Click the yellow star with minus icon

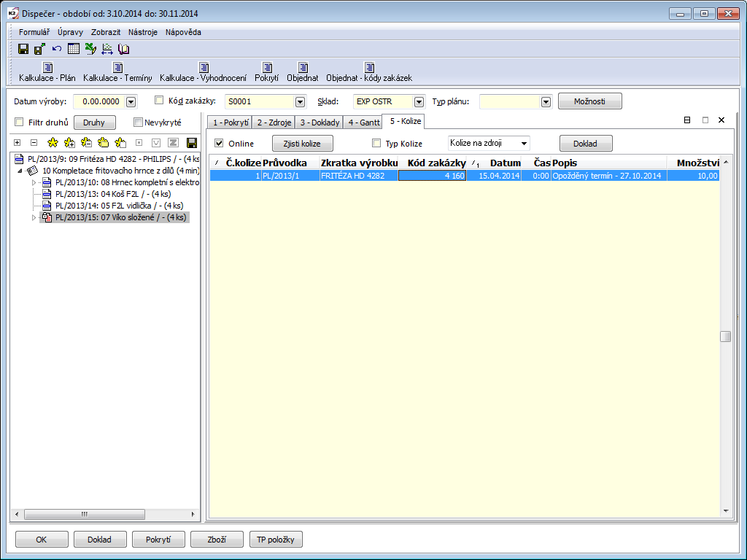(86, 142)
